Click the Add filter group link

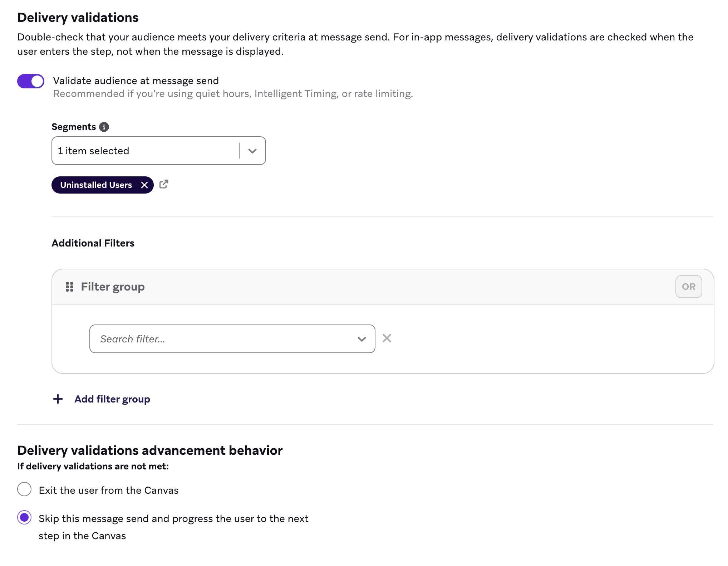pyautogui.click(x=112, y=399)
